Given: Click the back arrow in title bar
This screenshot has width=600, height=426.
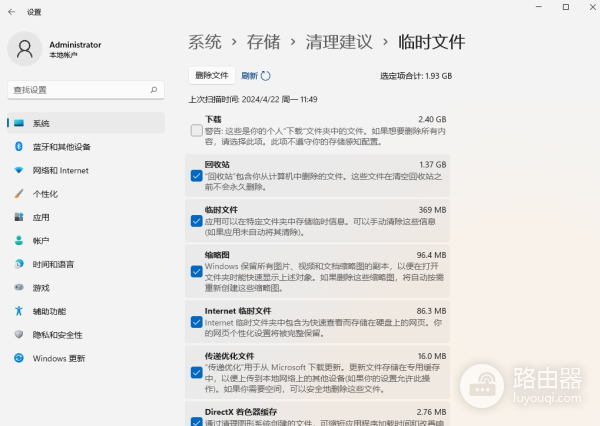Looking at the screenshot, I should pyautogui.click(x=12, y=11).
